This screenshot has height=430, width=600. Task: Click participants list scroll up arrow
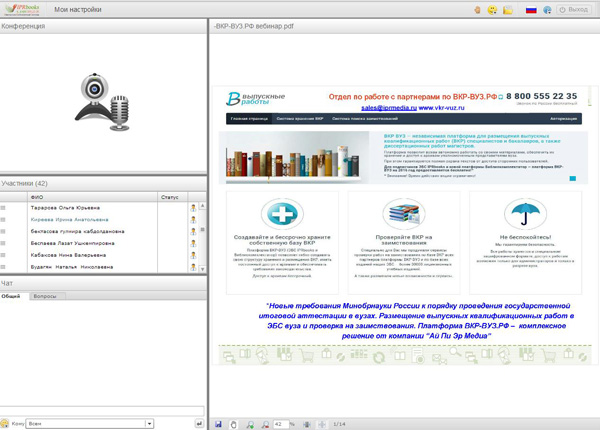[x=202, y=206]
